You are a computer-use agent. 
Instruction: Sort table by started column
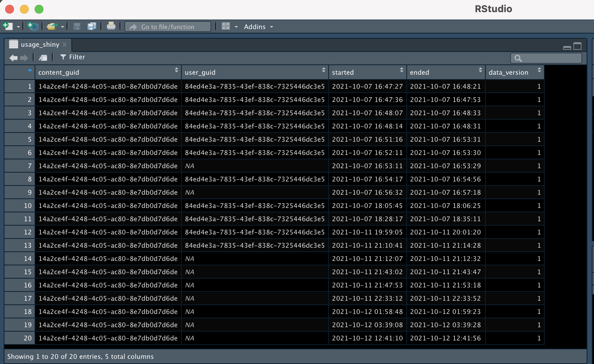tap(367, 72)
